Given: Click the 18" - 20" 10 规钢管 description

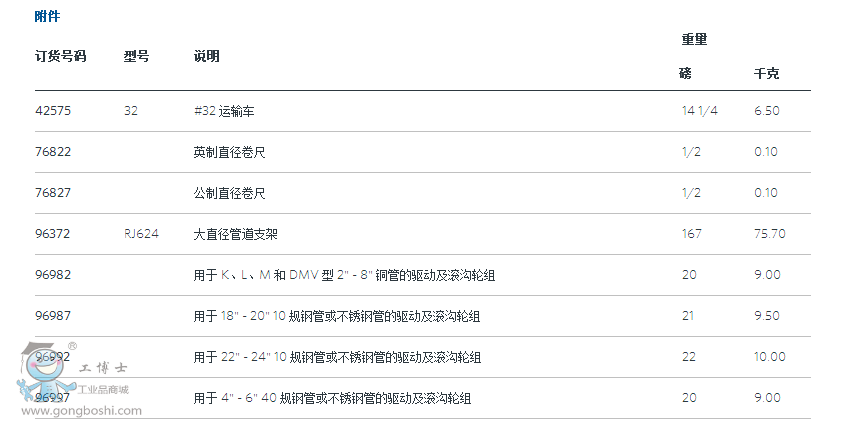Looking at the screenshot, I should 337,316.
